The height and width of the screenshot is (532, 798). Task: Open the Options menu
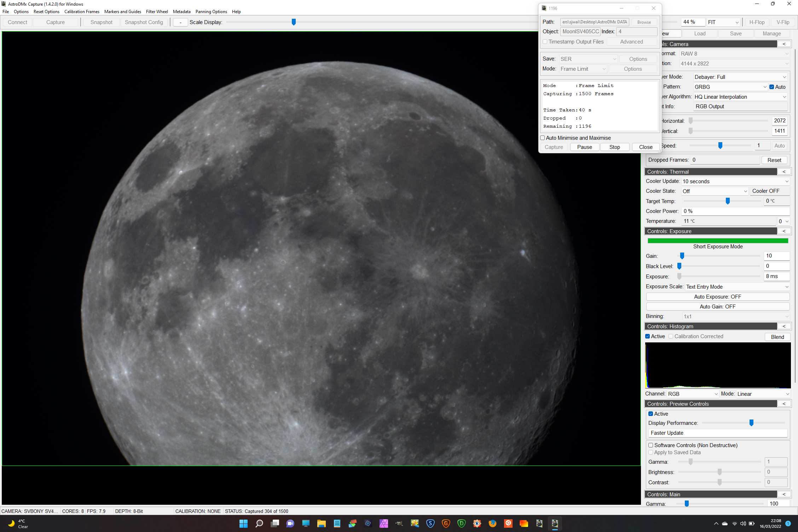[x=21, y=12]
